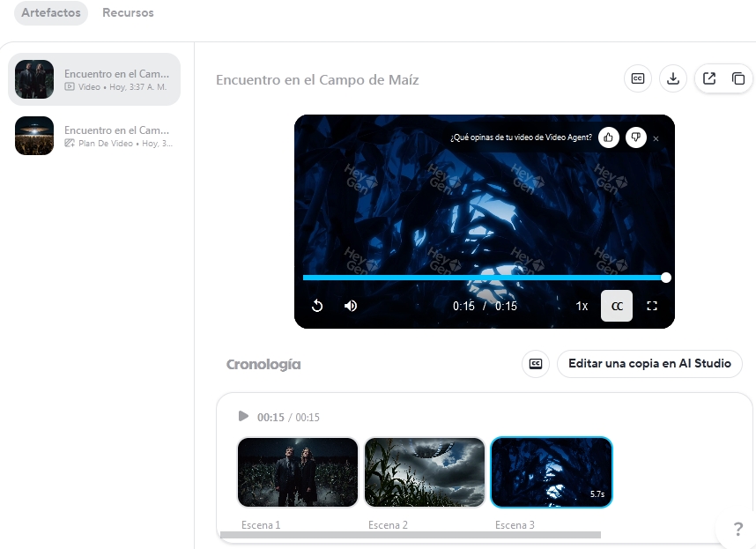This screenshot has width=756, height=549.
Task: Switch to the Artefactos tab
Action: tap(51, 13)
